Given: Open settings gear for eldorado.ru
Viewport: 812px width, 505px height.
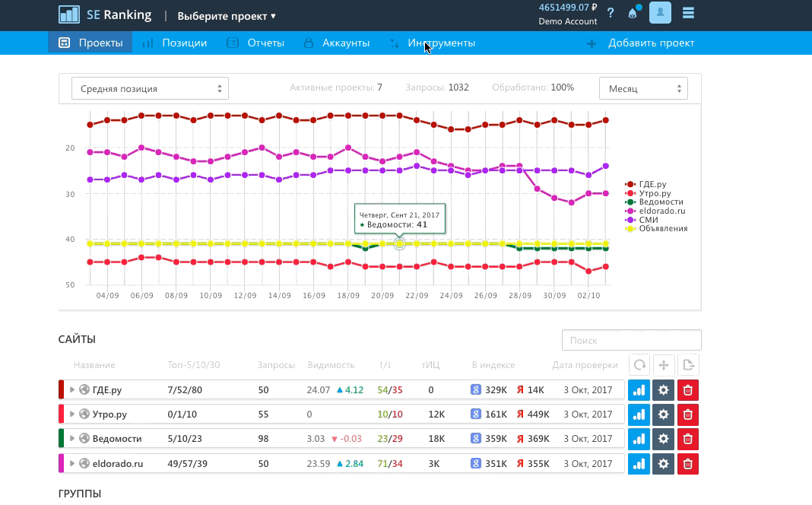Looking at the screenshot, I should point(664,464).
